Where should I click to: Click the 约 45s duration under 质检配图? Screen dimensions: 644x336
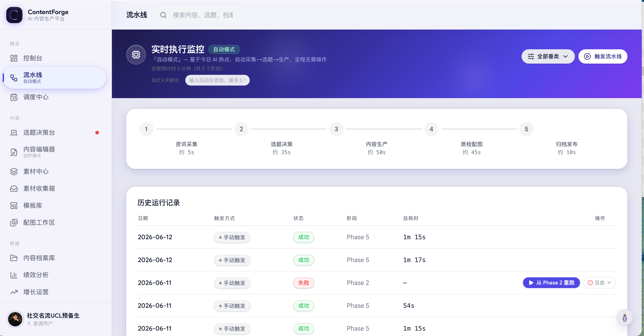coord(471,152)
